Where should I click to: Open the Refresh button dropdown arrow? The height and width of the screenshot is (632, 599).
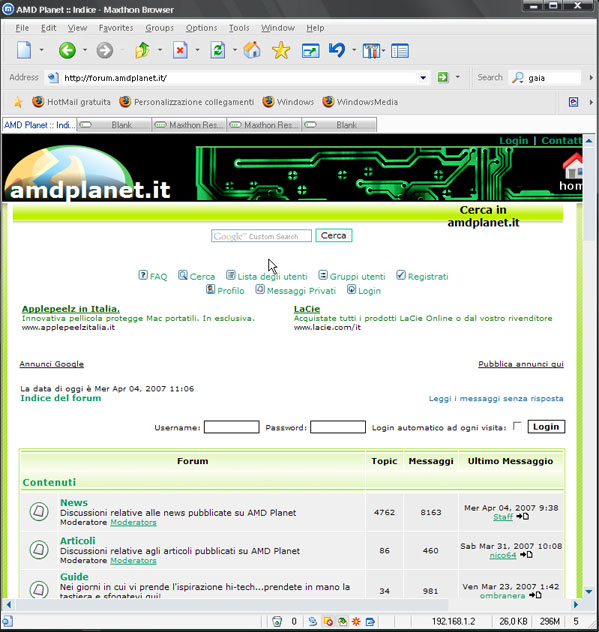[235, 50]
